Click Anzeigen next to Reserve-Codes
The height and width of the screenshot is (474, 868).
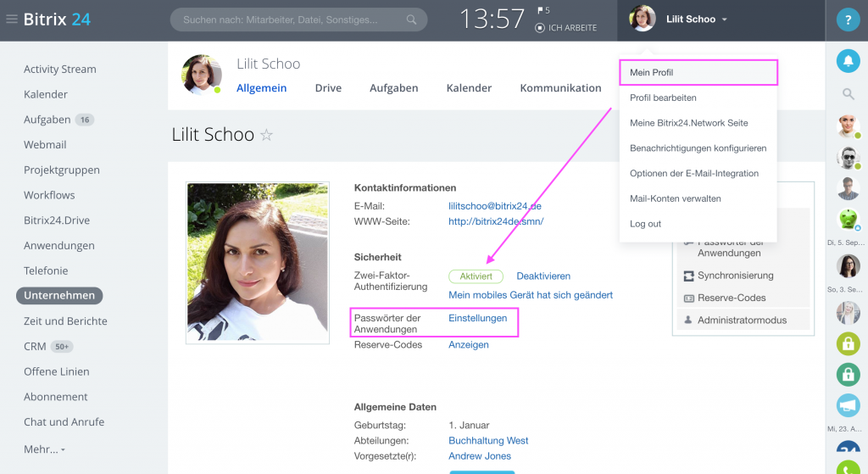(x=468, y=345)
